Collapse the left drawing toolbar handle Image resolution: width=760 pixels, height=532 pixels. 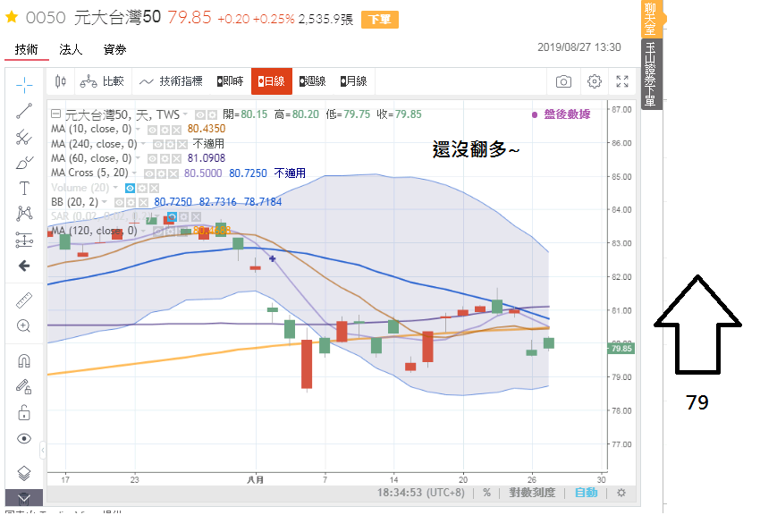pos(43,451)
